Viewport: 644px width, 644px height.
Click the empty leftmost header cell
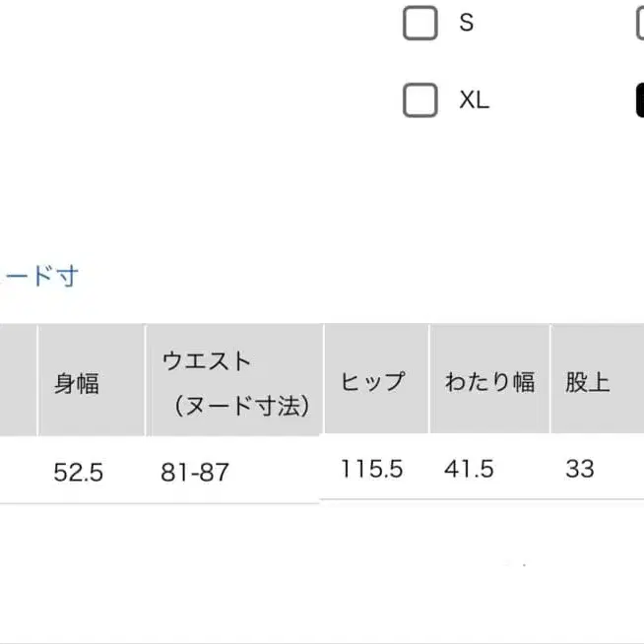[18, 380]
